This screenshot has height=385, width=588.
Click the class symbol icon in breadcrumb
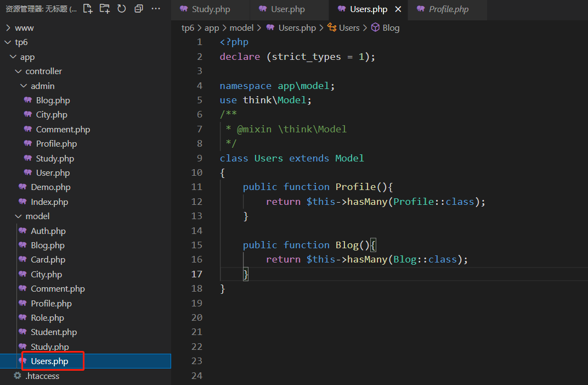click(x=332, y=27)
